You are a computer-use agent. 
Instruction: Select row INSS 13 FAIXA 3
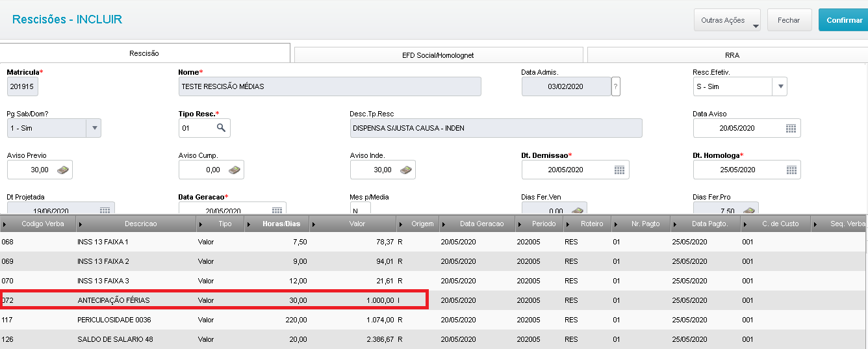[433, 281]
